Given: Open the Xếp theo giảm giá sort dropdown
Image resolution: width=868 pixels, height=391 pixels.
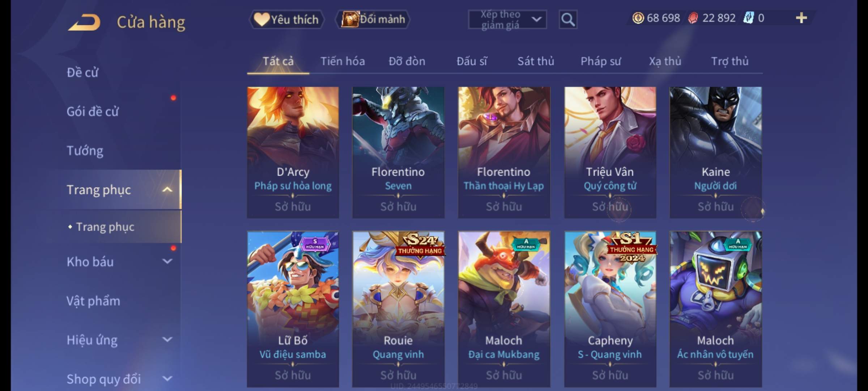Looking at the screenshot, I should 507,20.
